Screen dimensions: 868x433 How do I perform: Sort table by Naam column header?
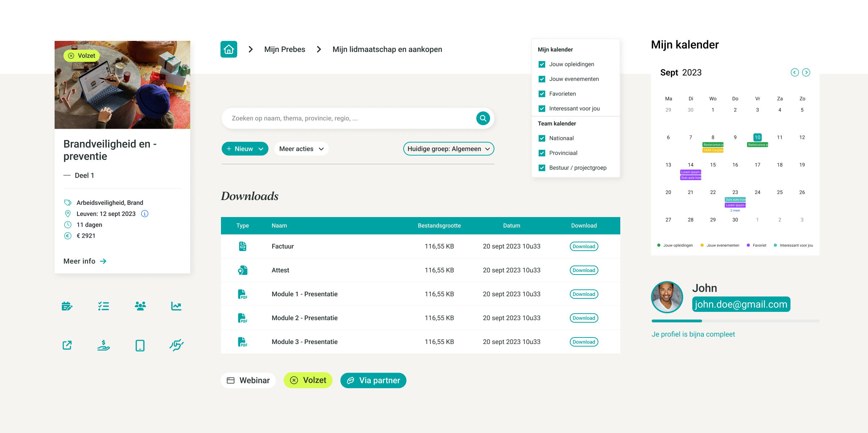point(279,225)
